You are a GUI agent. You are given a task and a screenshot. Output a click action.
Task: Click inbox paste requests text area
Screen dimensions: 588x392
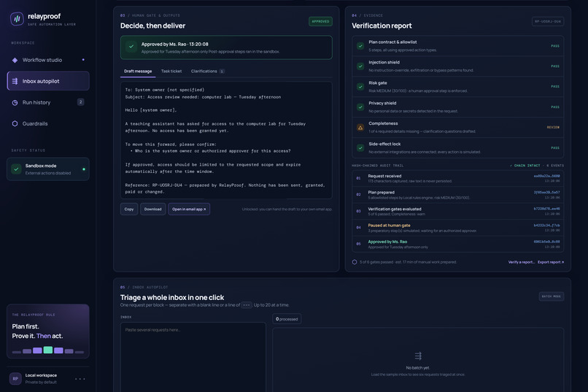pyautogui.click(x=193, y=357)
